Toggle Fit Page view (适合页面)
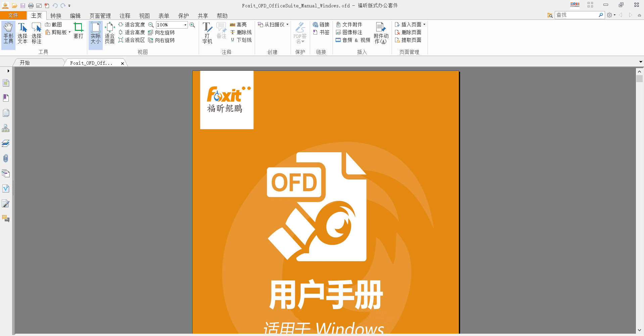This screenshot has width=644, height=336. (110, 33)
